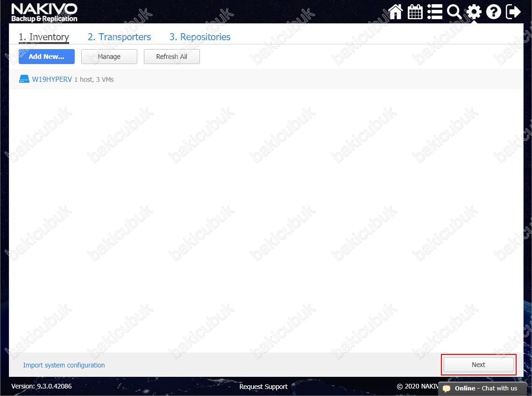Click the W19HYPERV host icon
Image resolution: width=532 pixels, height=396 pixels.
click(24, 79)
